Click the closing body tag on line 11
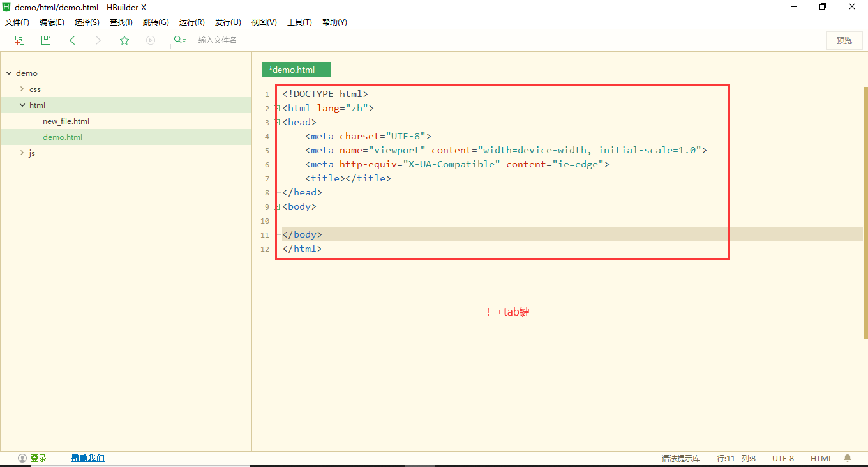The image size is (868, 467). 303,235
